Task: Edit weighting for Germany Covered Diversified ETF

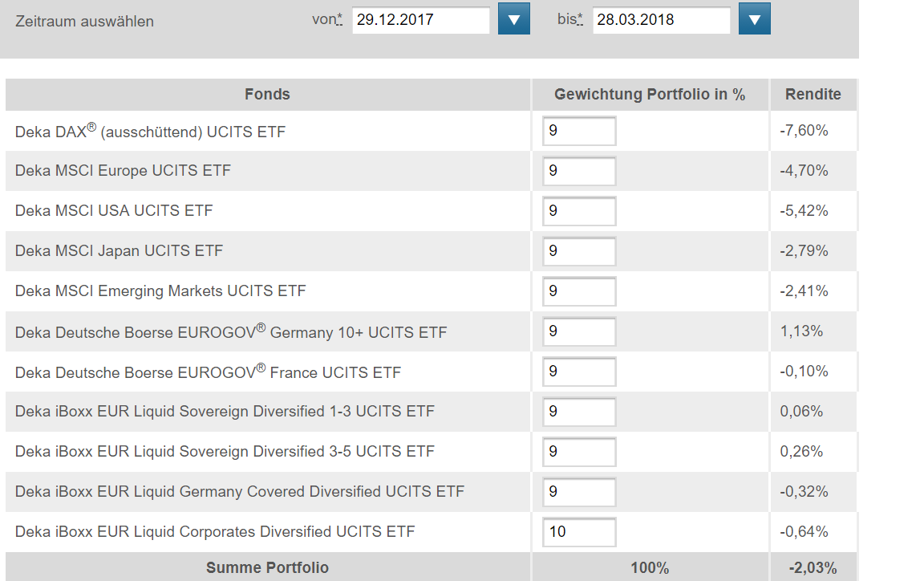Action: tap(579, 492)
